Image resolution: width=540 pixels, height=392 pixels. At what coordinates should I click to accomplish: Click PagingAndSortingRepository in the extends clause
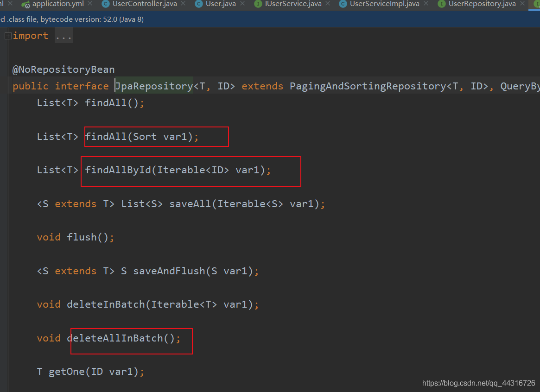pyautogui.click(x=368, y=86)
